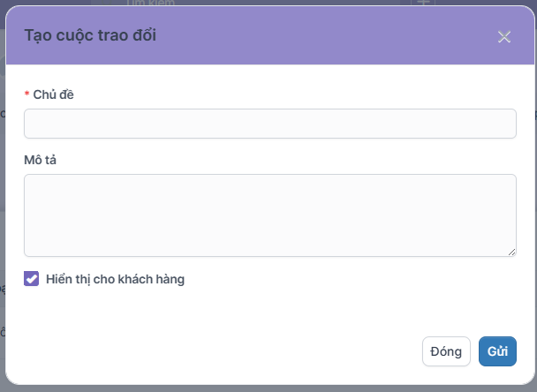Viewport: 537px width, 392px height.
Task: Click the dimmed backdrop right of the dialog
Action: 535,206
